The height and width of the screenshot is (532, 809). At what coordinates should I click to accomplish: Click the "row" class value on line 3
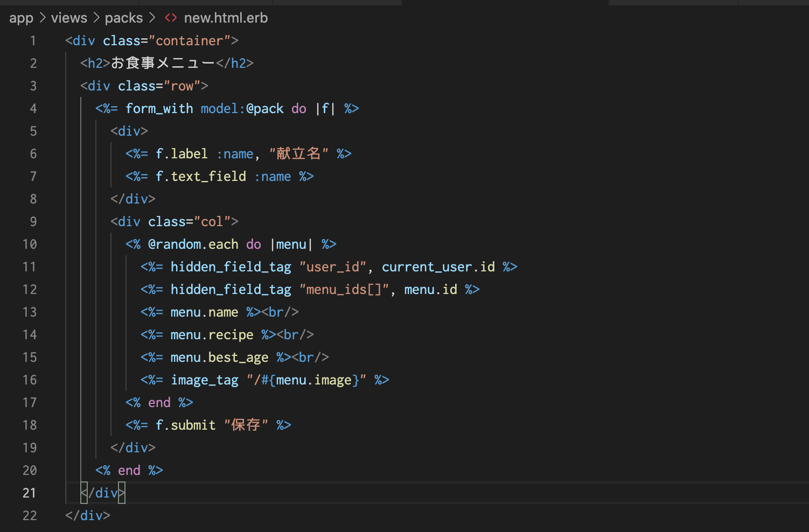click(182, 86)
